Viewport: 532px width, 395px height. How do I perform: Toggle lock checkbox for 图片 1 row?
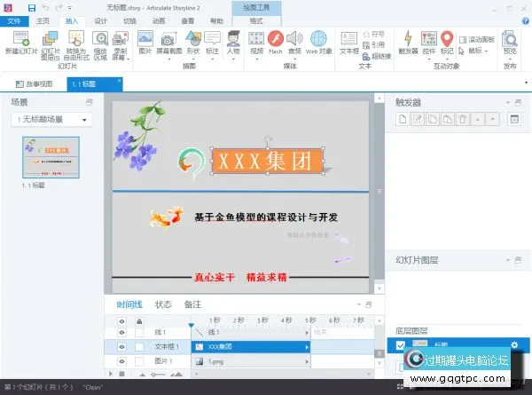pos(139,361)
